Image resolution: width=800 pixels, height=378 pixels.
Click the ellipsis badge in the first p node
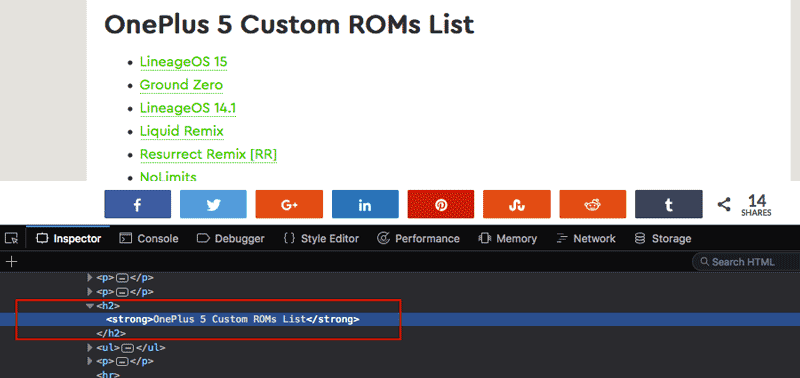pyautogui.click(x=122, y=278)
